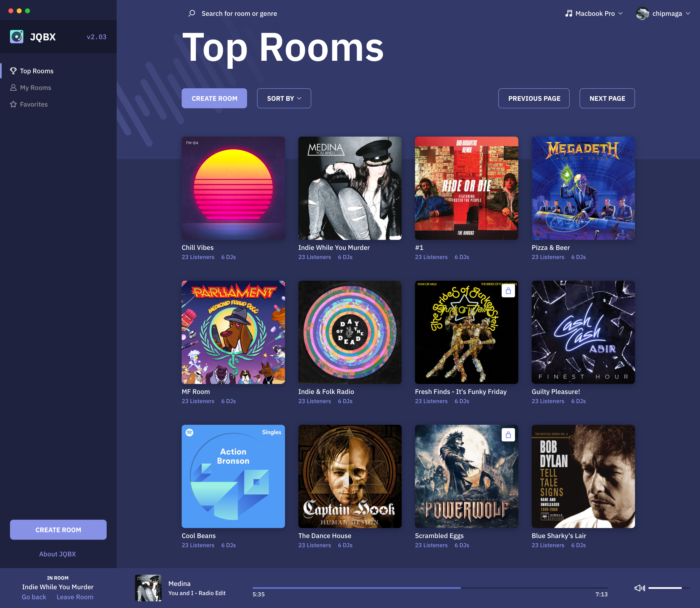Open Guilty Pleasure! Cash Cash cover
The image size is (700, 608).
pyautogui.click(x=583, y=332)
